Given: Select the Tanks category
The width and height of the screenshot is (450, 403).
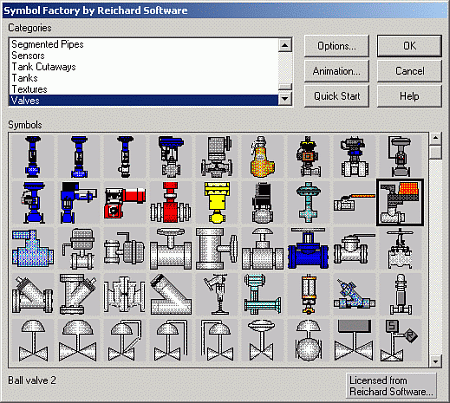Looking at the screenshot, I should (x=25, y=78).
